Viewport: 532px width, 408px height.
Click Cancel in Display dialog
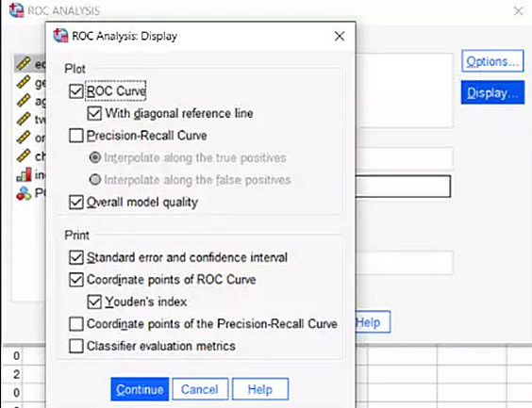[x=200, y=389]
